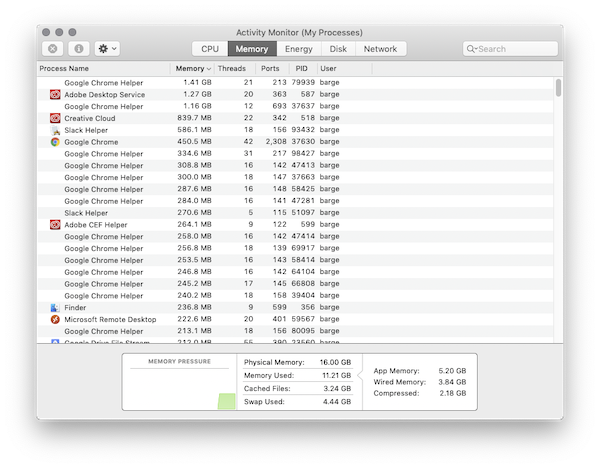
Task: Click the search magnifier icon
Action: point(471,49)
